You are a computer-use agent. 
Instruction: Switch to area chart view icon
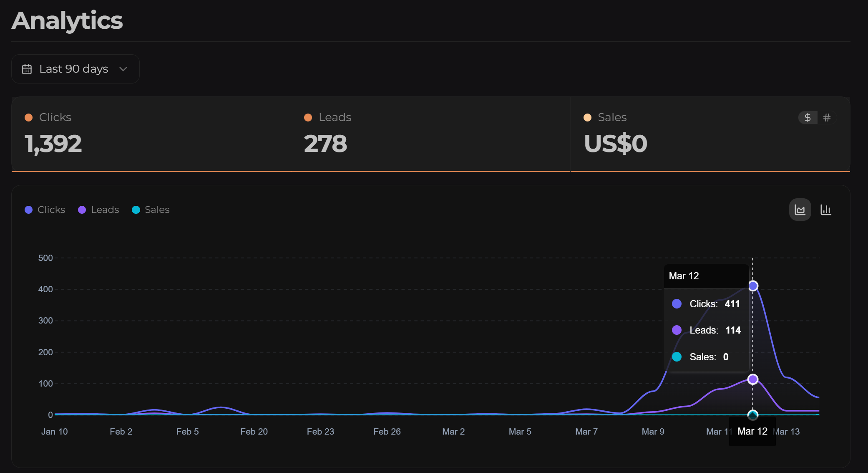[800, 210]
